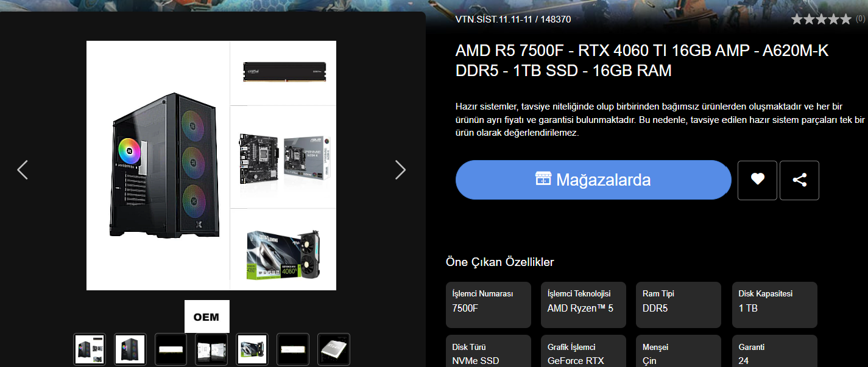Image resolution: width=868 pixels, height=367 pixels.
Task: Add product to favorites with heart icon
Action: coord(757,180)
